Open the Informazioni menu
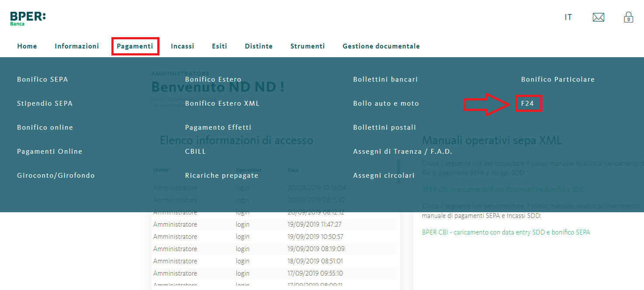 click(77, 46)
